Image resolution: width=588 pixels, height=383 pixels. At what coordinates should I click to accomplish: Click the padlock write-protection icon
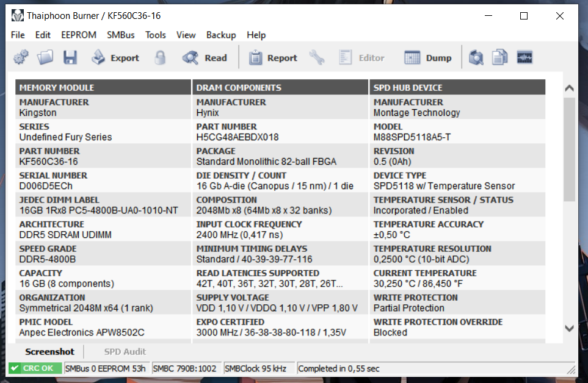coord(160,58)
